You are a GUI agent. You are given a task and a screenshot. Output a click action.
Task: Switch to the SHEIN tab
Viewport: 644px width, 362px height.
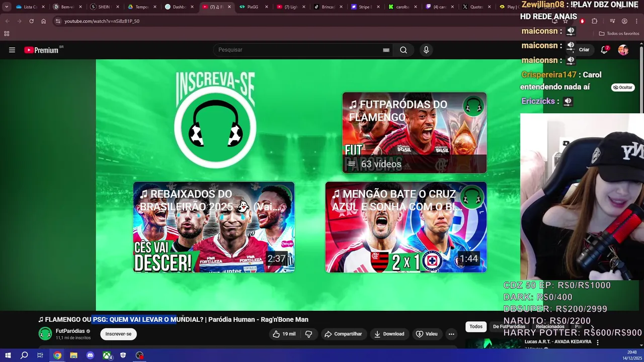105,7
